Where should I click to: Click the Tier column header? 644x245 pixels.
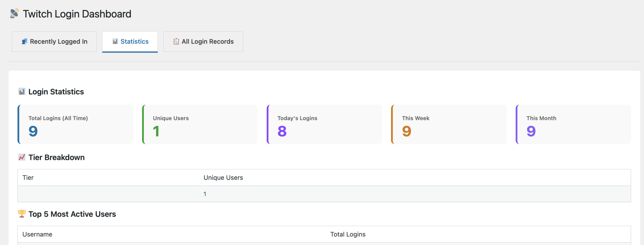[x=28, y=178]
